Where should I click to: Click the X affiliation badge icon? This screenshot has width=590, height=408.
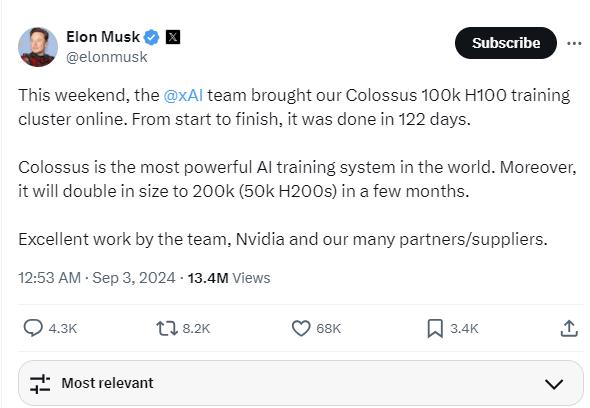coord(173,37)
